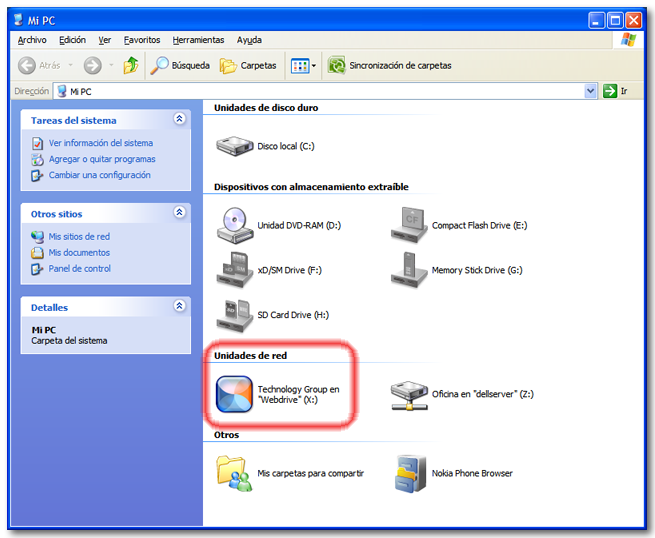This screenshot has width=655, height=538.
Task: Open the Búsqueda search pane
Action: pyautogui.click(x=180, y=66)
